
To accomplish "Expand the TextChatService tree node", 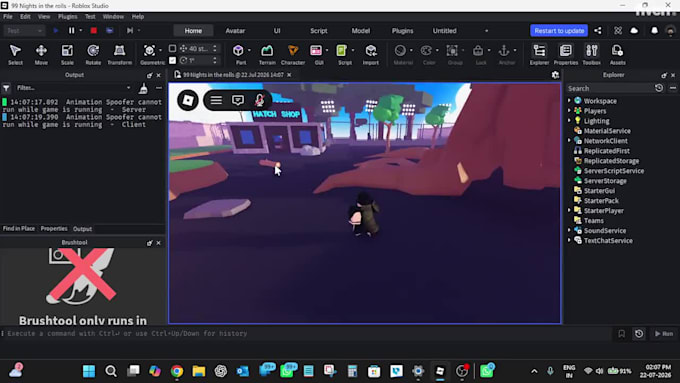I will point(569,240).
